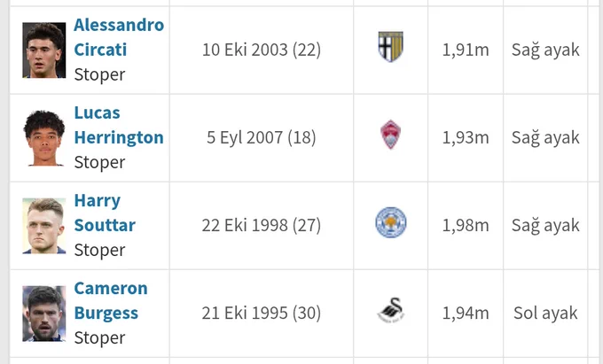The height and width of the screenshot is (364, 603).
Task: Open Lucas Herrington player profile link
Action: pos(119,125)
